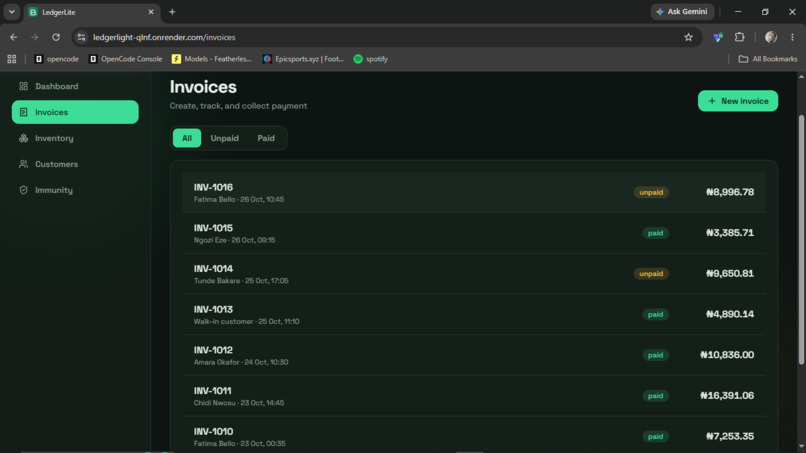Open the Dashboard sidebar icon
The image size is (806, 453).
(24, 86)
